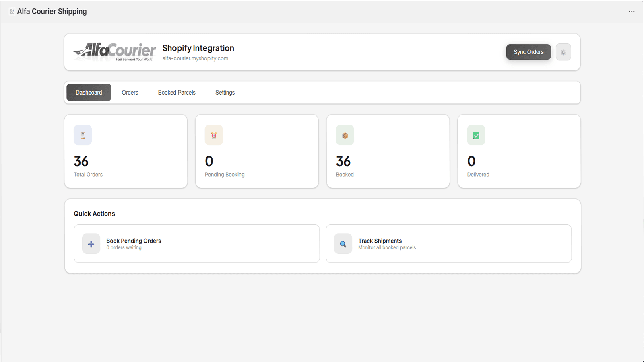This screenshot has width=644, height=362.
Task: Go to the Settings tab
Action: tap(225, 93)
